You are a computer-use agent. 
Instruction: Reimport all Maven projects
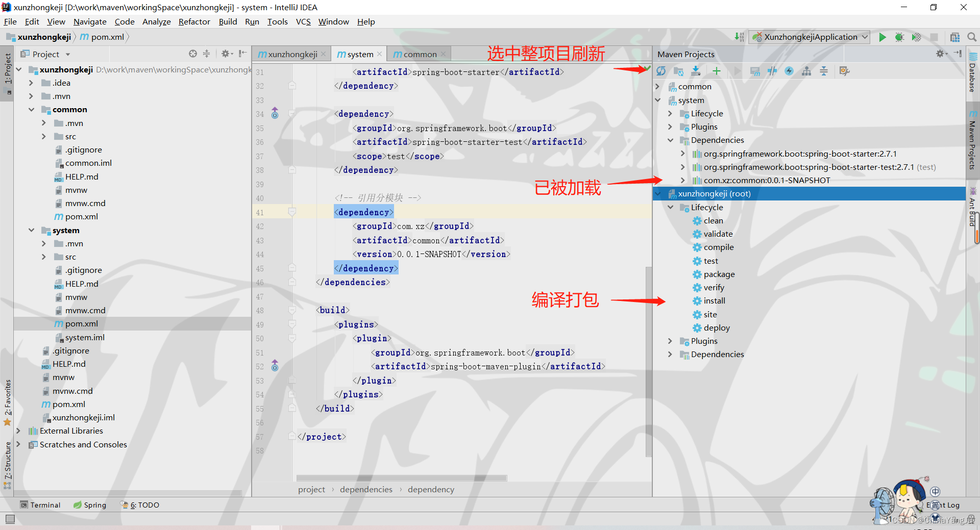tap(661, 71)
